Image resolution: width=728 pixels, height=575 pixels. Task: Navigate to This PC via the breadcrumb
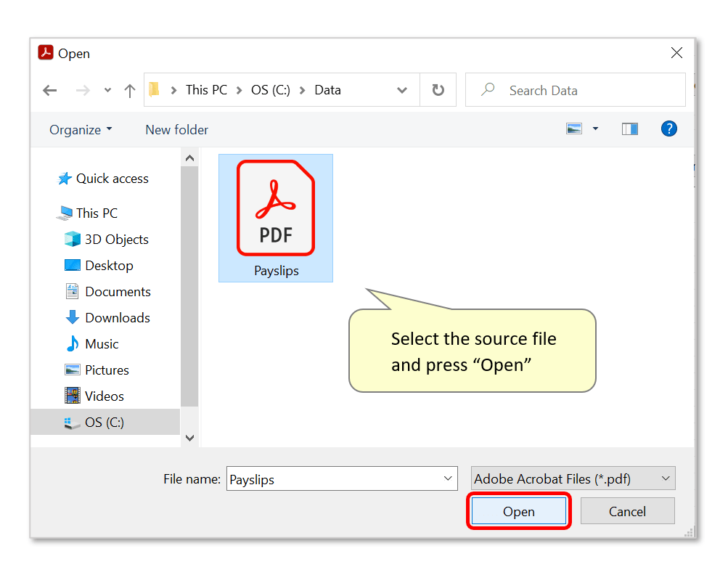click(205, 90)
